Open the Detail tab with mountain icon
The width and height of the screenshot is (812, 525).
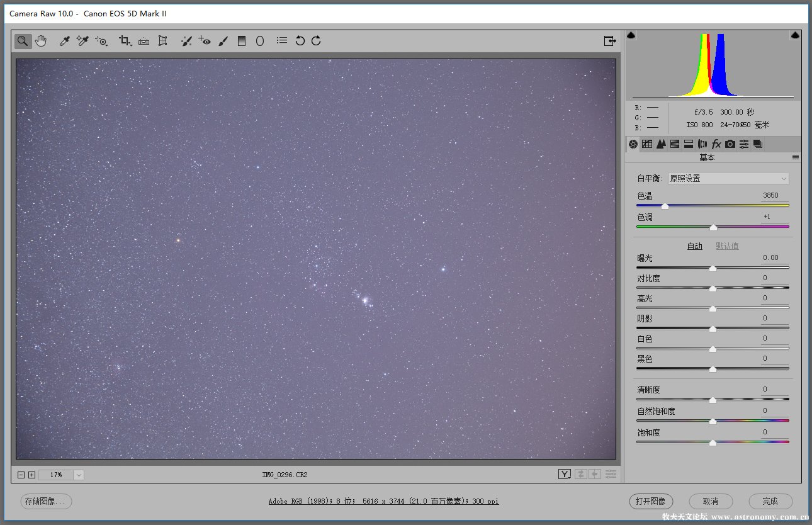click(x=661, y=144)
